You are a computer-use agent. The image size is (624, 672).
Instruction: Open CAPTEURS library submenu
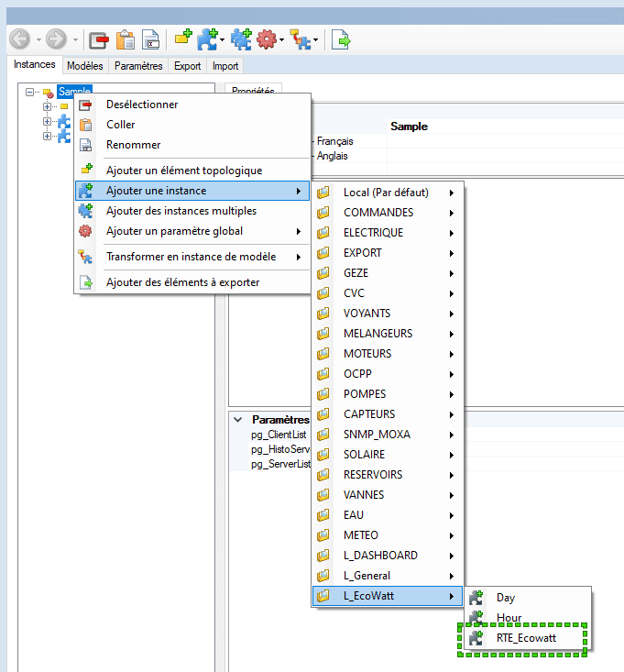[x=388, y=414]
